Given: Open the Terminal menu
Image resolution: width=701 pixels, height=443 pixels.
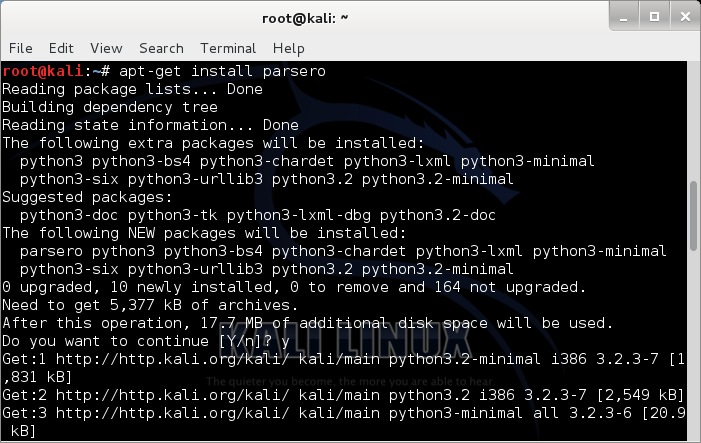Looking at the screenshot, I should (x=228, y=48).
